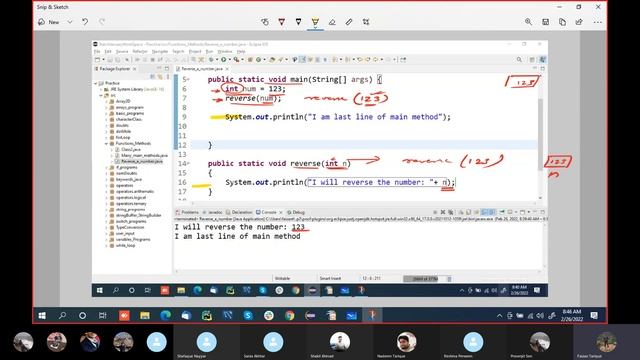The width and height of the screenshot is (640, 360).
Task: Open File Explorer from the live taskbar
Action: [x=145, y=315]
